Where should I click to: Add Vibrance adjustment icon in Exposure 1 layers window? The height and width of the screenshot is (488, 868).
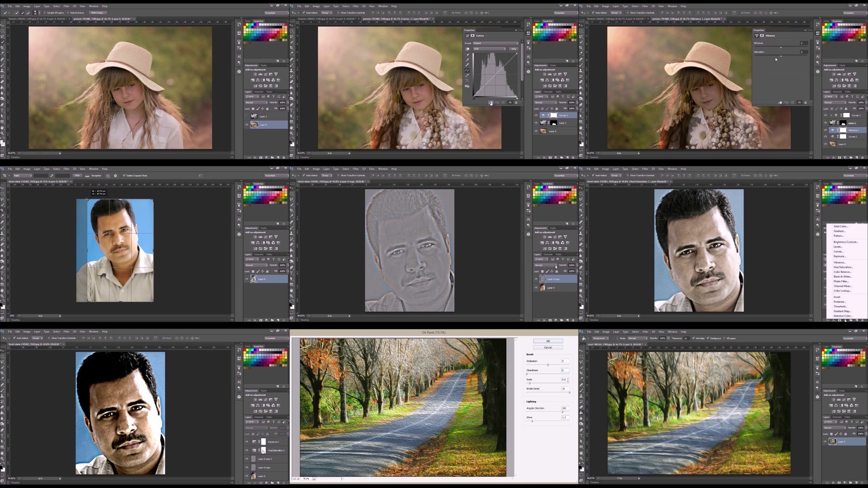(276, 400)
